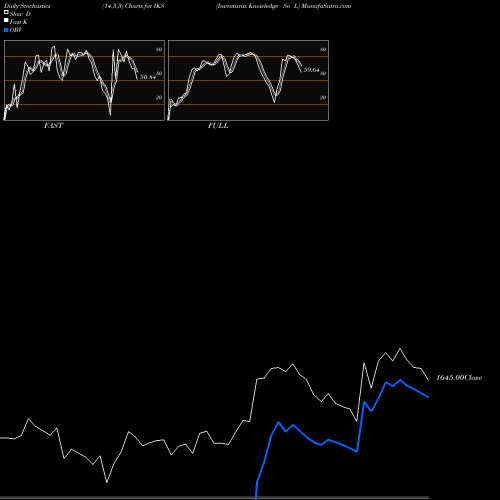The image size is (500, 500).
Task: Click the '(14,3,3) Charts for IKS' heading
Action: click(x=133, y=6)
